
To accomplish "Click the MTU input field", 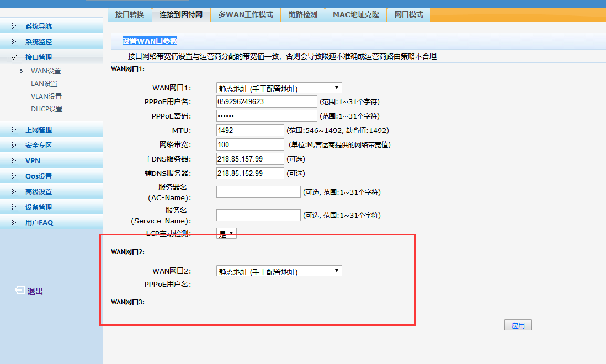I will pos(250,130).
